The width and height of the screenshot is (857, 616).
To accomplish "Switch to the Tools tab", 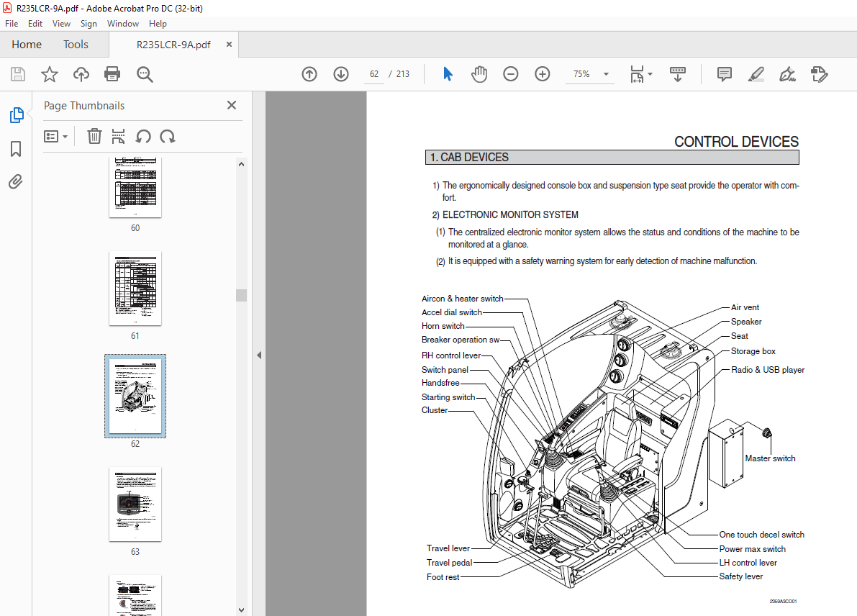I will pyautogui.click(x=76, y=45).
